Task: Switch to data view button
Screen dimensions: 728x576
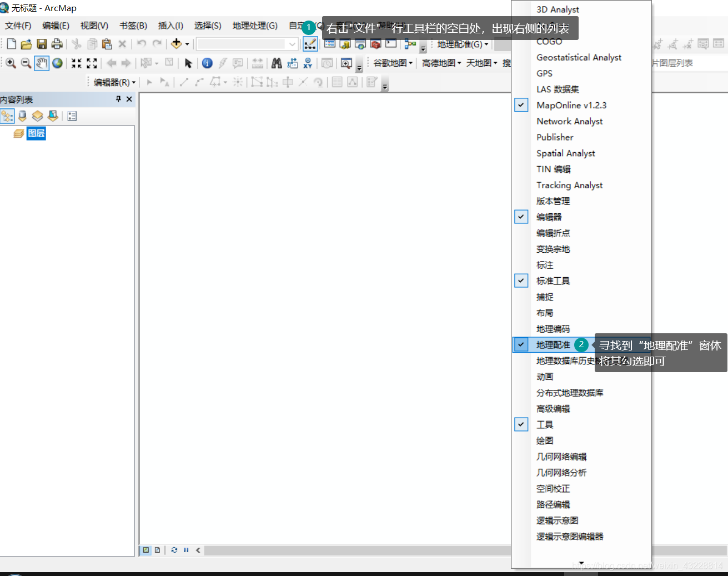Action: (146, 550)
